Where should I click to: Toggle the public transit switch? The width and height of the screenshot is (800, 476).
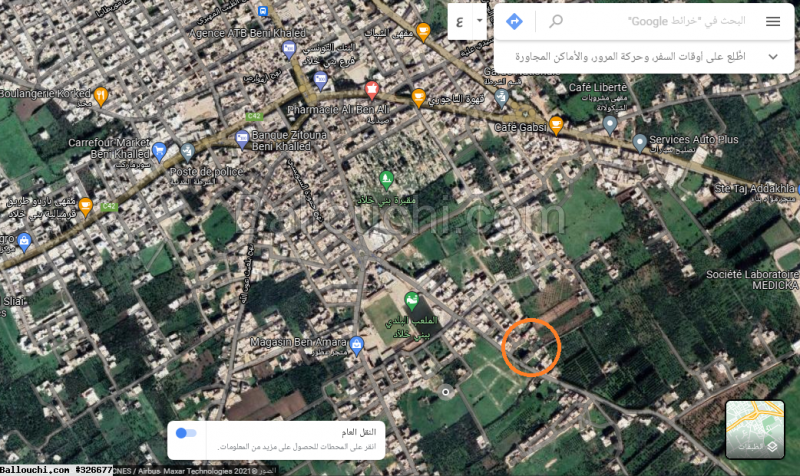[186, 433]
